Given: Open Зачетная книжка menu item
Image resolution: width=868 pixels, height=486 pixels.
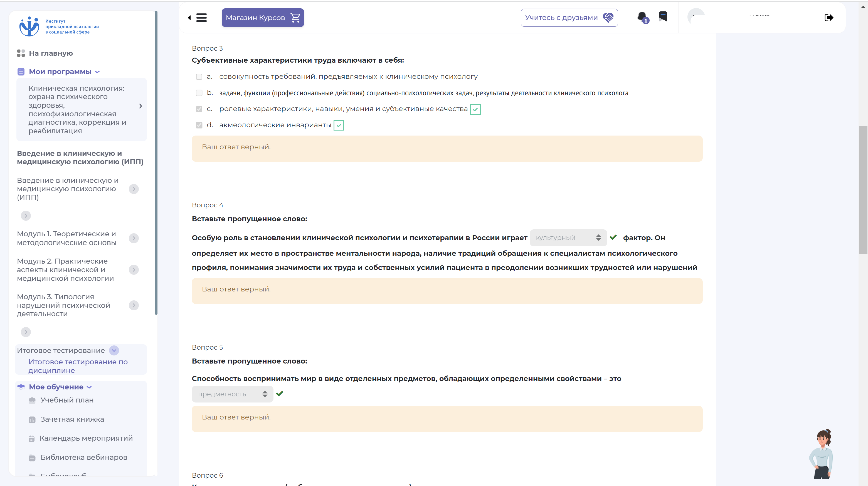Looking at the screenshot, I should point(72,419).
